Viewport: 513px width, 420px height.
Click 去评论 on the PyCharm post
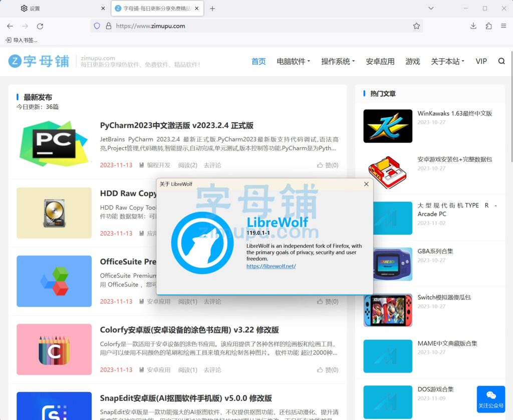pos(212,165)
